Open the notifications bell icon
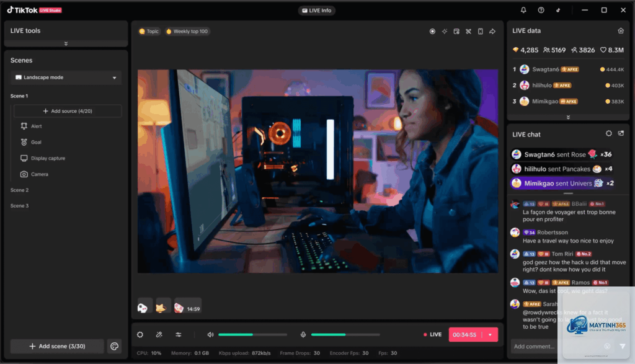The height and width of the screenshot is (364, 635). 523,10
